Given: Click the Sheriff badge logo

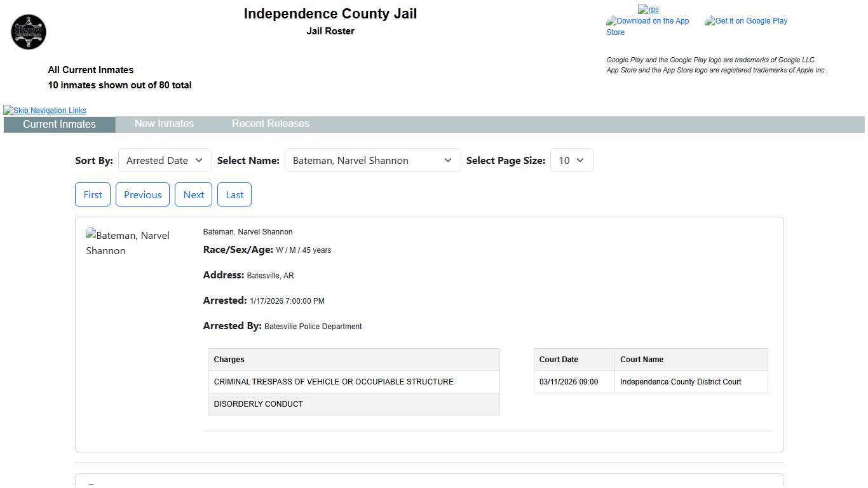Looking at the screenshot, I should click(x=29, y=32).
